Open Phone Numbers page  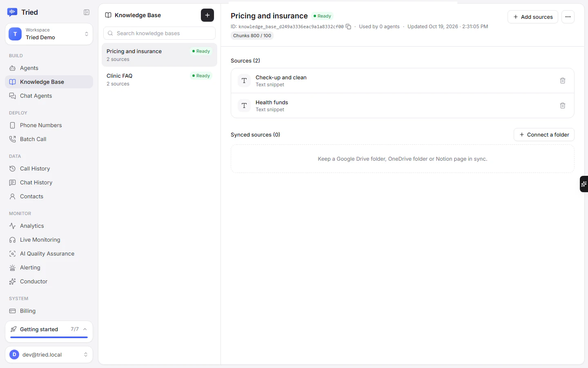click(x=49, y=125)
